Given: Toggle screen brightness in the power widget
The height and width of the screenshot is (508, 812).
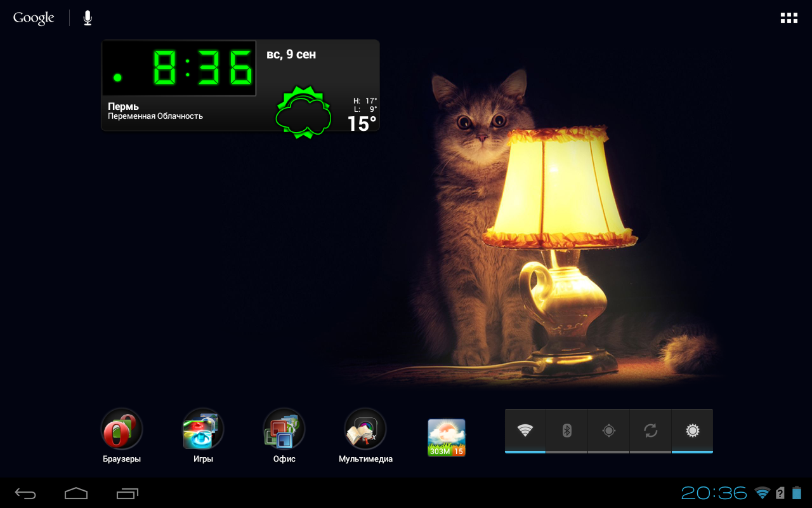Looking at the screenshot, I should pyautogui.click(x=693, y=431).
